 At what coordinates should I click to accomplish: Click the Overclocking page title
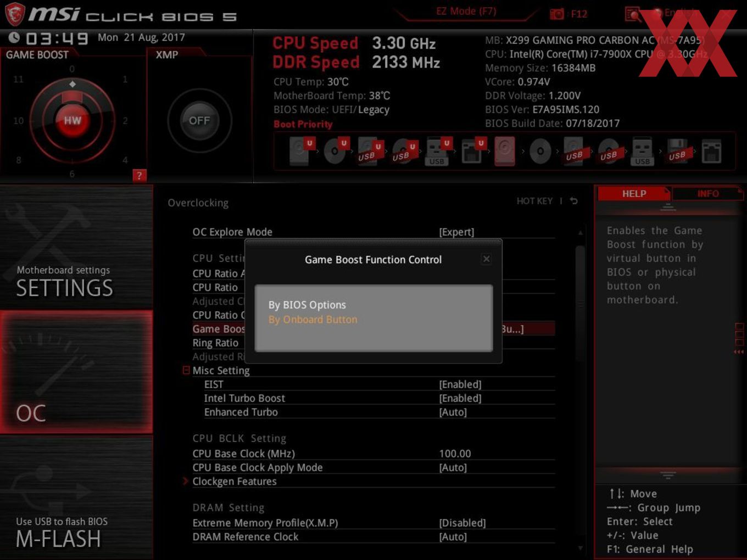tap(198, 203)
